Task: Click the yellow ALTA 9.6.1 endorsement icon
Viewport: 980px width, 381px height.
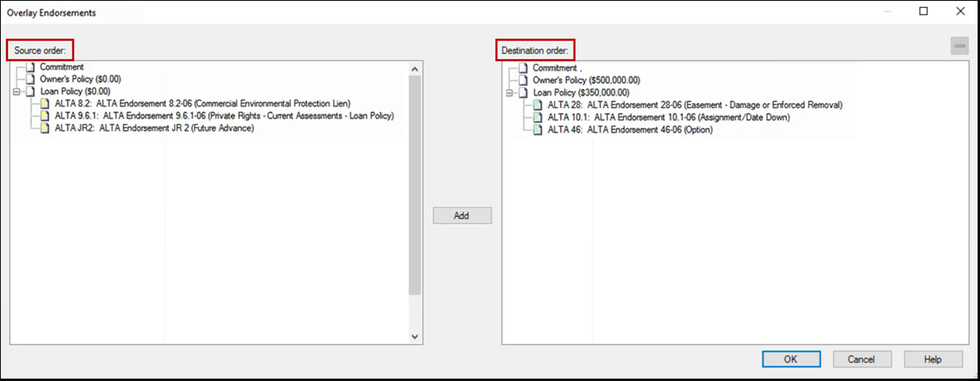Action: click(x=45, y=116)
